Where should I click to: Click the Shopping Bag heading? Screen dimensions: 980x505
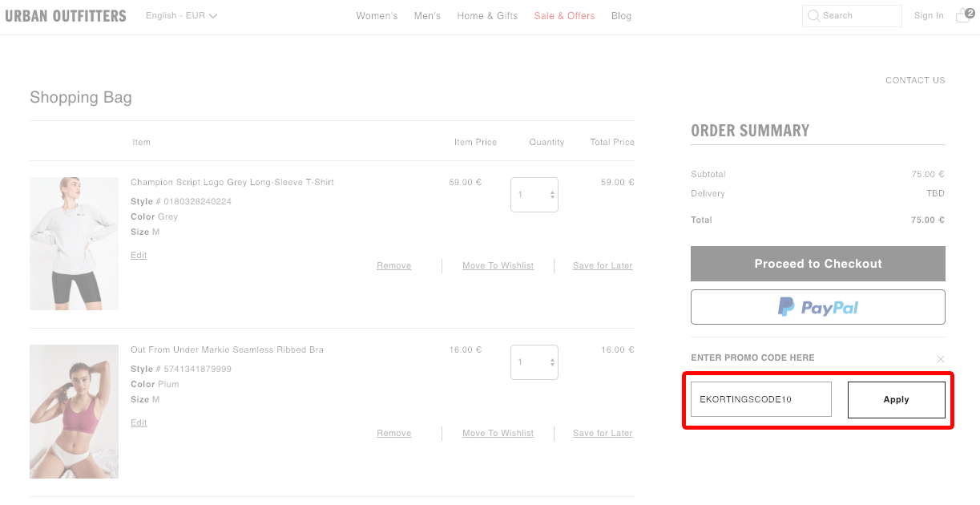81,98
